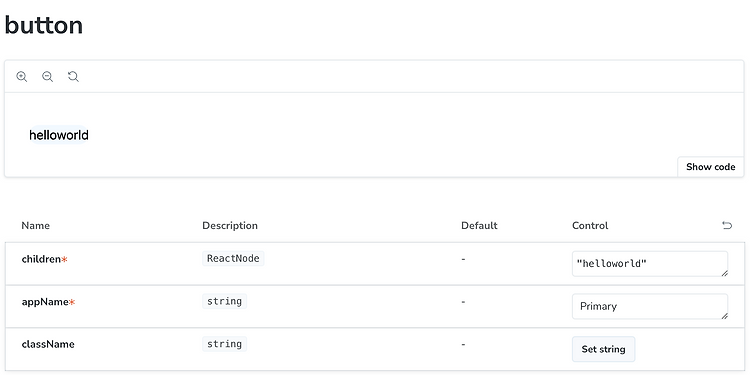This screenshot has height=375, width=750.
Task: Click the button page heading
Action: click(44, 25)
